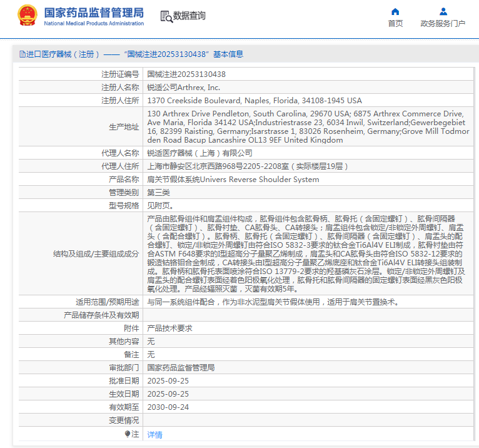Click the 产品技术要求 attachment value
This screenshot has height=448, width=479.
(x=169, y=328)
